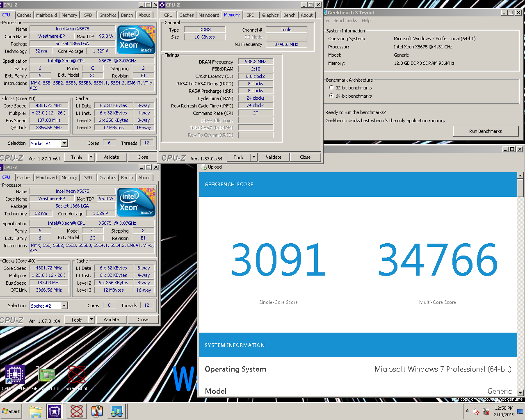
Task: Open the Socket #1 selection dropdown
Action: [x=64, y=143]
